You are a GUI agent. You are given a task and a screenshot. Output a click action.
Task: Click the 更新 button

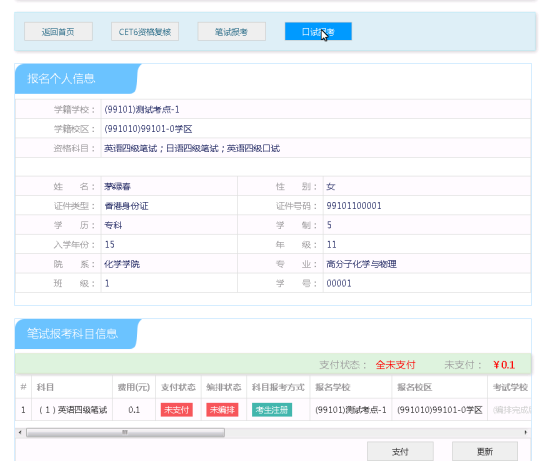click(x=485, y=451)
